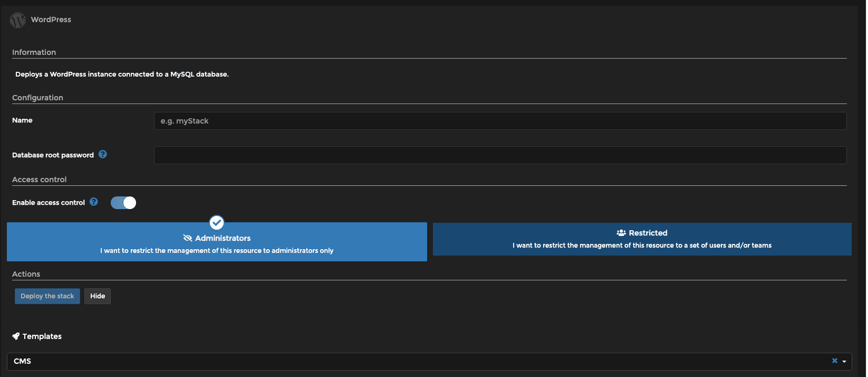Click the checkmark badge above Administrators

[x=217, y=222]
